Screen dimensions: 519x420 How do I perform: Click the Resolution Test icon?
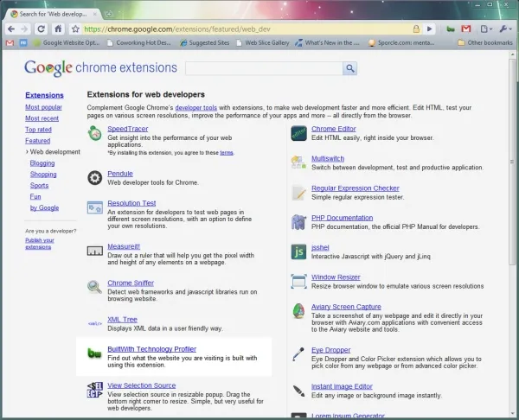click(95, 207)
